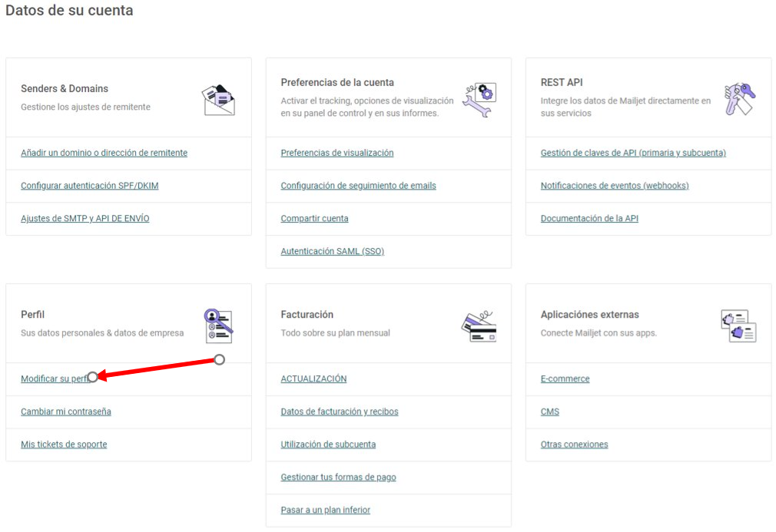Click the Perfil magnifier document icon
The width and height of the screenshot is (776, 532).
click(218, 325)
